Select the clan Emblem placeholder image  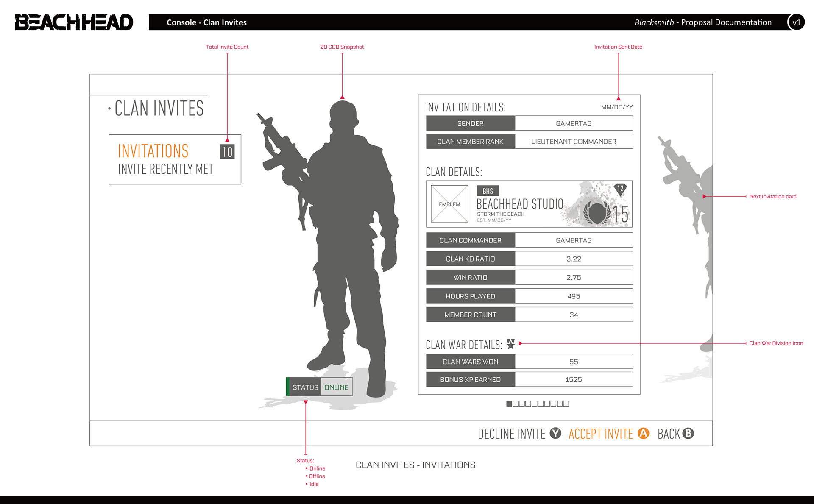pos(449,204)
